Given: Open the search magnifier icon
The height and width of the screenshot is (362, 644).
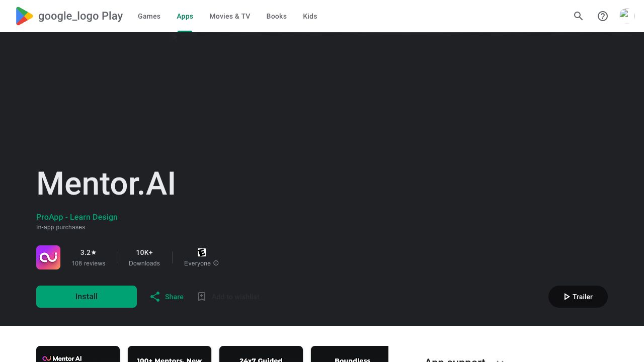Looking at the screenshot, I should point(579,16).
